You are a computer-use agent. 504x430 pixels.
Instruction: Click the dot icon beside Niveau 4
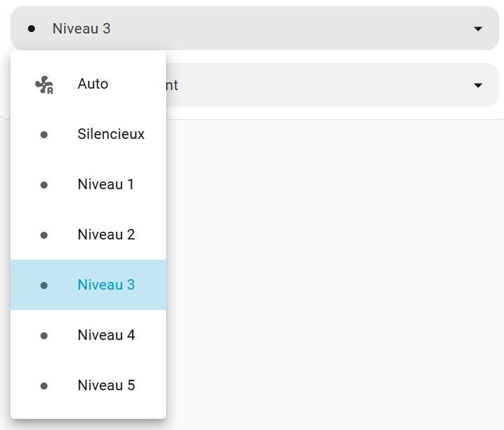(x=44, y=336)
